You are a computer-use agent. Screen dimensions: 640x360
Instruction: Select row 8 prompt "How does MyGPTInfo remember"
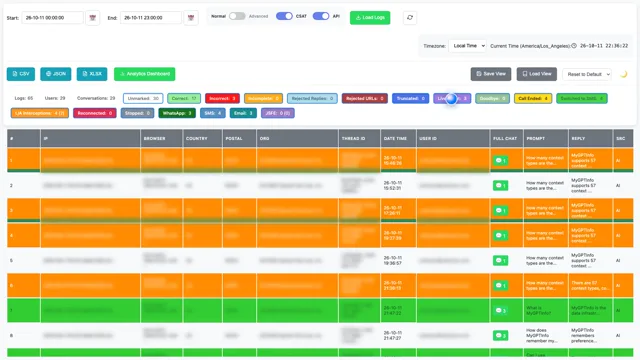[x=545, y=336]
